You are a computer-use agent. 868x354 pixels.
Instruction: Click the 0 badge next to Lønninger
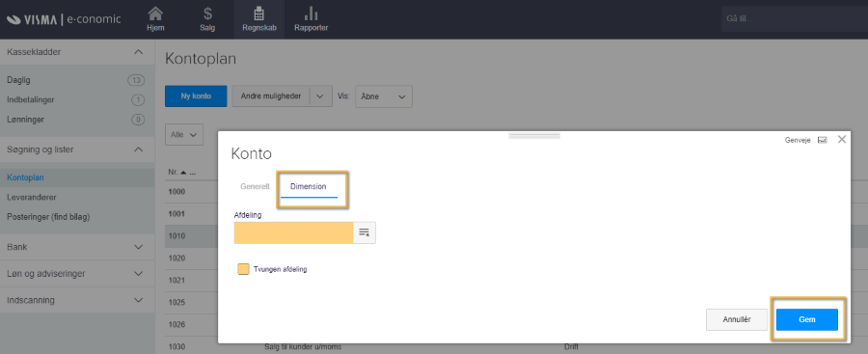pos(138,120)
